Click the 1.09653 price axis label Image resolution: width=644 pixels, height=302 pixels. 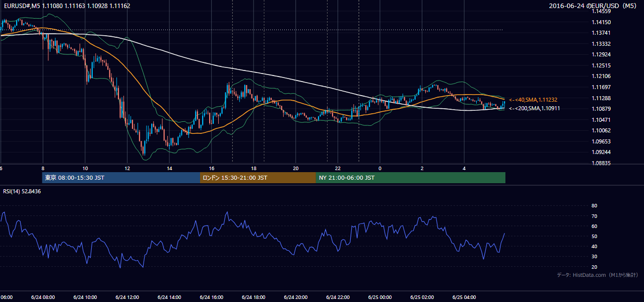602,141
